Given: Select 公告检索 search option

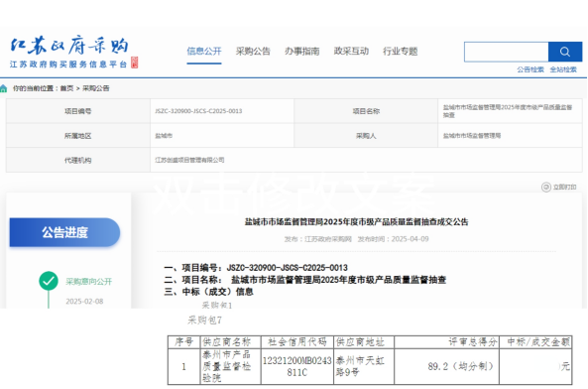Looking at the screenshot, I should click(530, 69).
